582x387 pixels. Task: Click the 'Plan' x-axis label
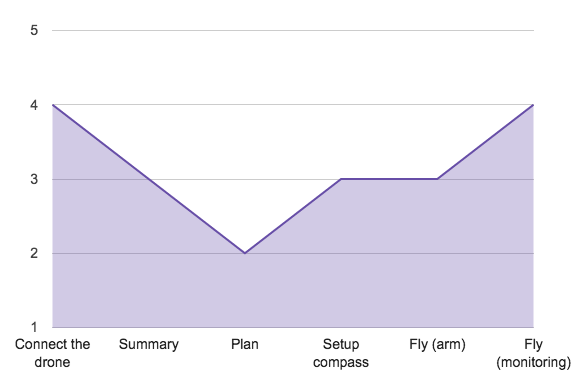(x=245, y=344)
